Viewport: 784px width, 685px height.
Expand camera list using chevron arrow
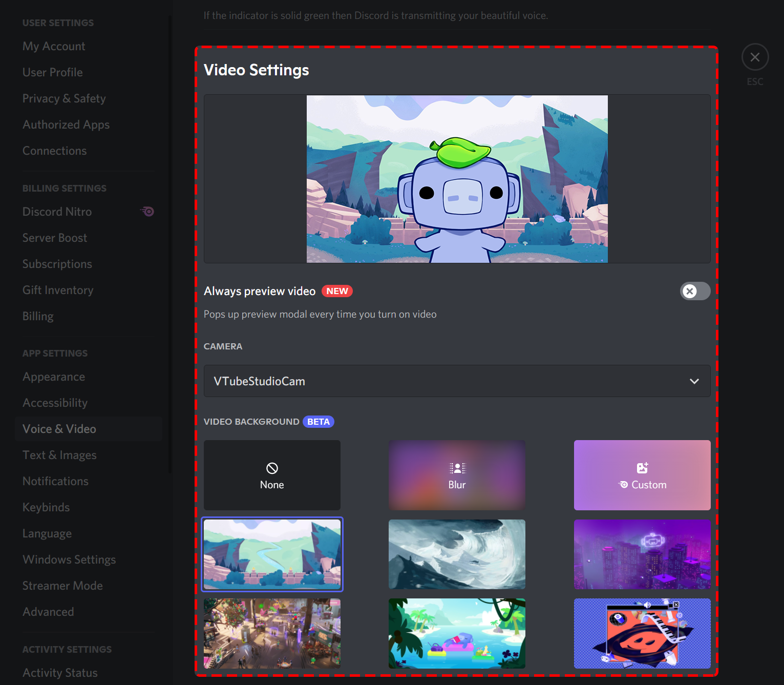(x=694, y=381)
